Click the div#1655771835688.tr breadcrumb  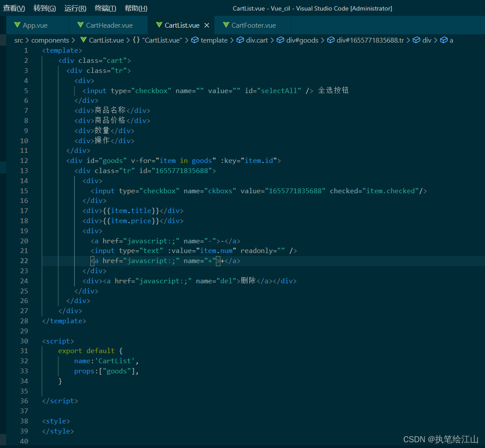click(x=370, y=40)
